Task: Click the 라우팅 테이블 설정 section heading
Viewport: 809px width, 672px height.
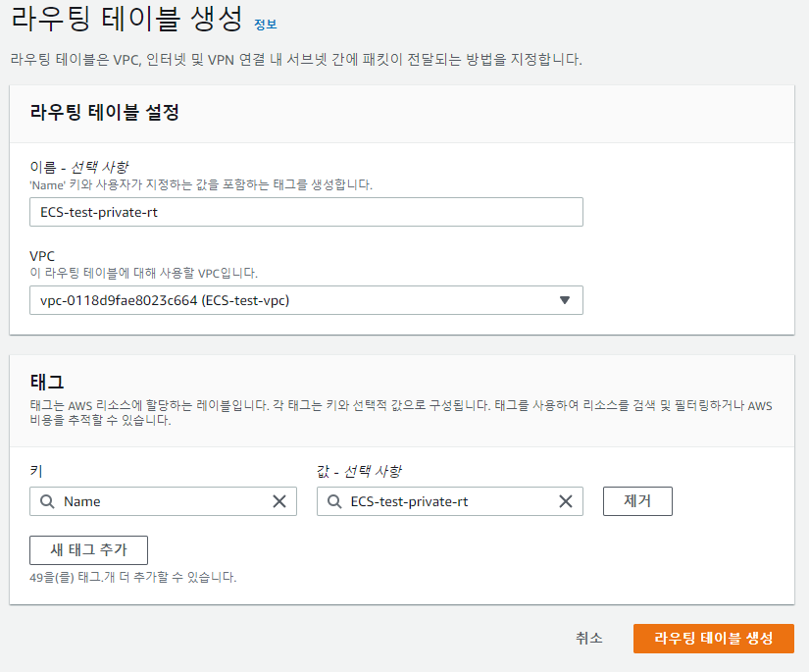Action: (x=105, y=112)
